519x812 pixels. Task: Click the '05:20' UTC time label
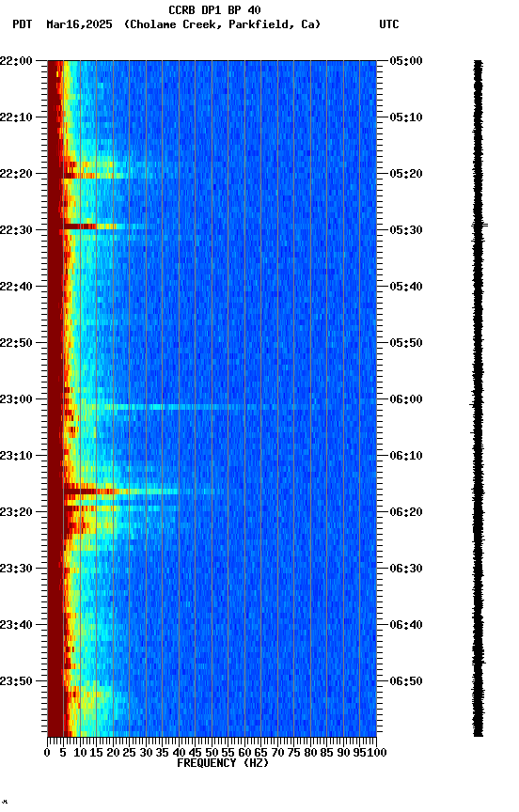(x=406, y=174)
